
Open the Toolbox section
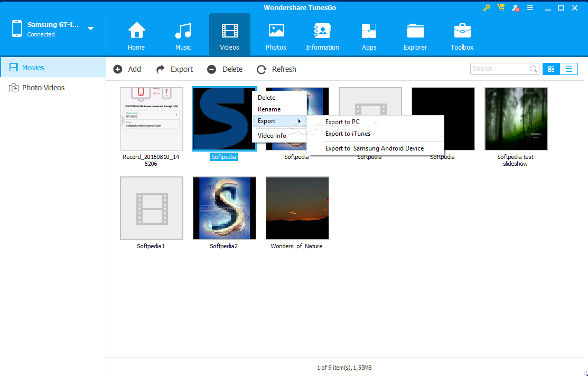pyautogui.click(x=462, y=36)
